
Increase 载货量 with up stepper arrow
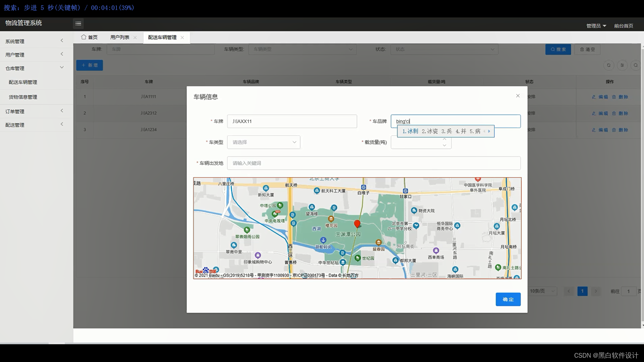444,139
